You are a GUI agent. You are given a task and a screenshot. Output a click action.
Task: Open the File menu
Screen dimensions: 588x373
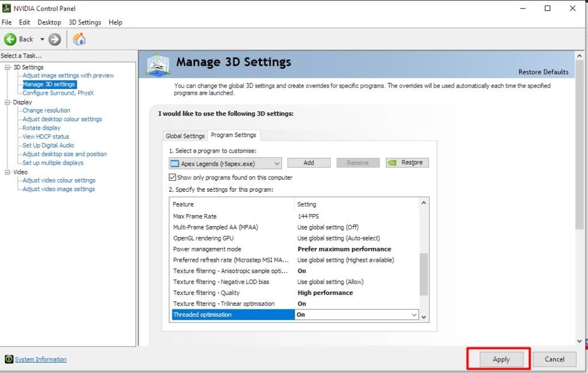click(x=7, y=22)
